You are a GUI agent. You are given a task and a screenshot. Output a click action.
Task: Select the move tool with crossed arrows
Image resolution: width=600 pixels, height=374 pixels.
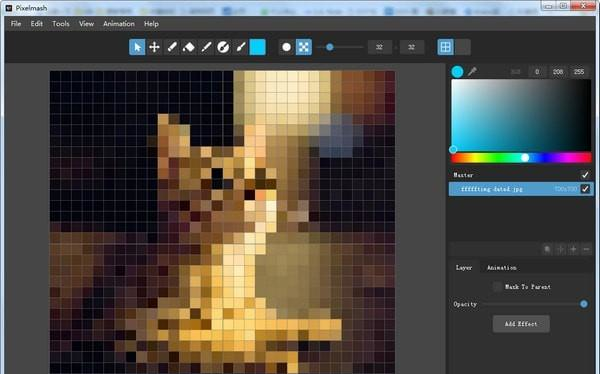click(x=154, y=47)
